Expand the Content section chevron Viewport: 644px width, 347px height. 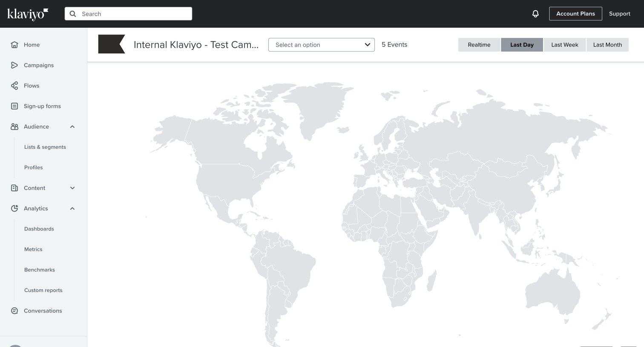(x=72, y=188)
